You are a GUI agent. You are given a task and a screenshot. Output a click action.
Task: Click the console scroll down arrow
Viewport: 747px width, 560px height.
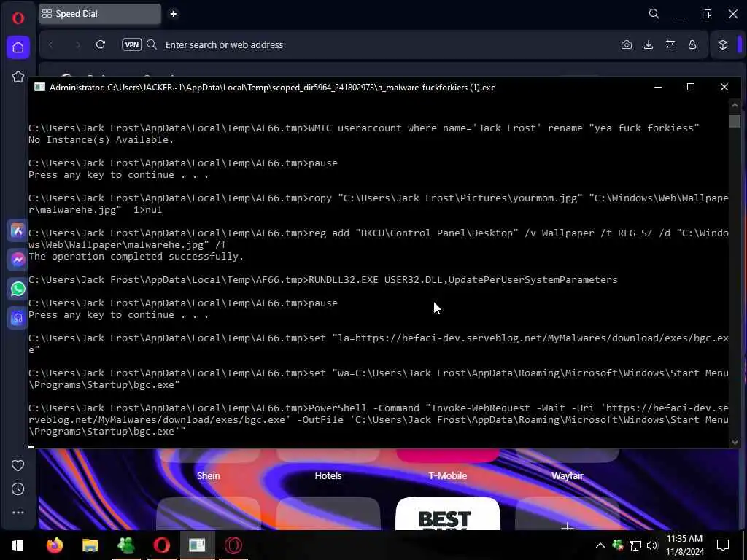pos(735,443)
